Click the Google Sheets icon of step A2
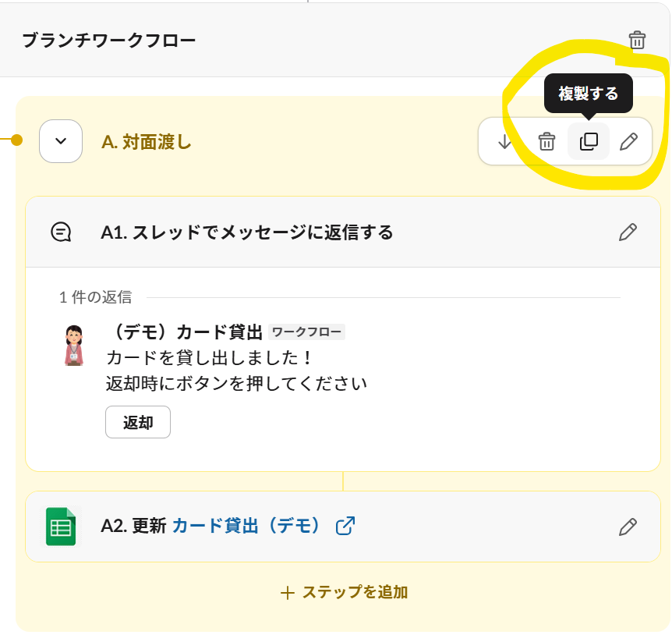Image resolution: width=672 pixels, height=642 pixels. coord(61,527)
